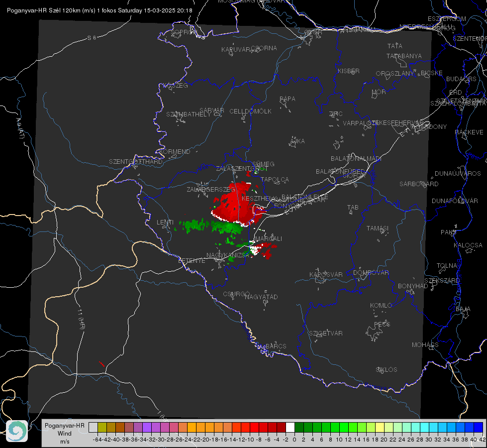
Task: Click the MARCALI label
Action: pyautogui.click(x=269, y=239)
